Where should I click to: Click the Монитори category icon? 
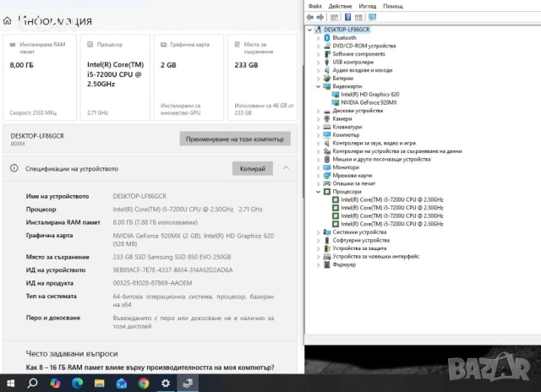pyautogui.click(x=327, y=167)
